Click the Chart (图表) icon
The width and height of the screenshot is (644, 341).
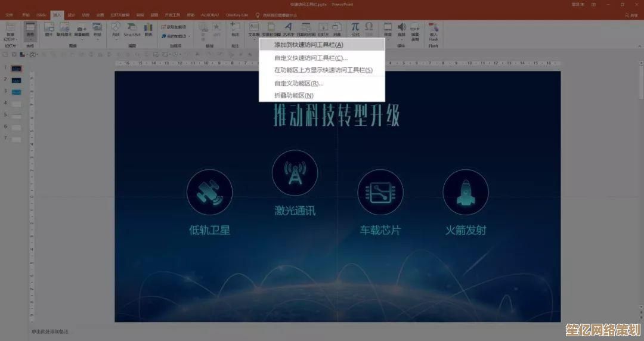pos(148,29)
